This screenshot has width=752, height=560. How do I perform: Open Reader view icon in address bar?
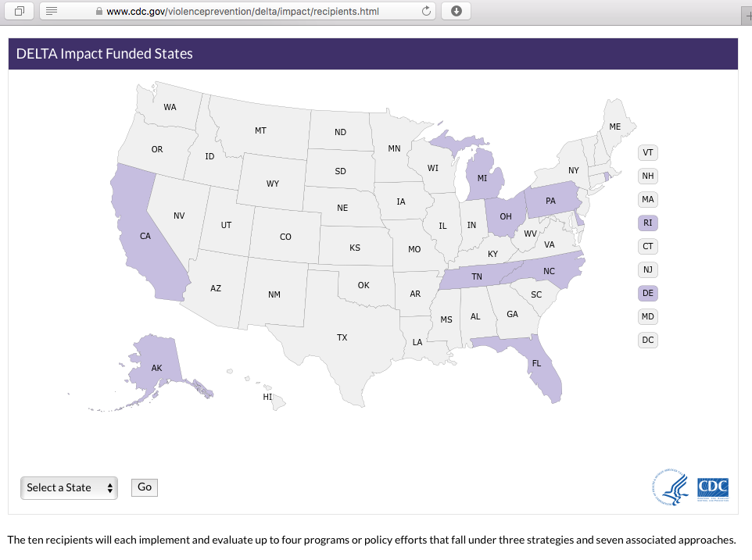click(52, 11)
